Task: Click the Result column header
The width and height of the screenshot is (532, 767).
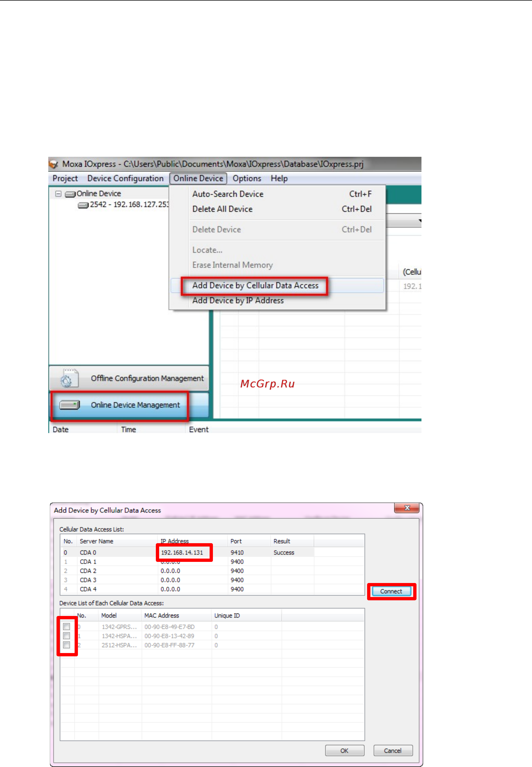Action: tap(292, 541)
